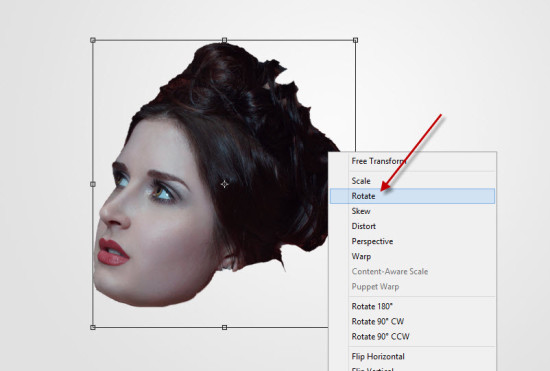Click the transform center reference point crosshair
The height and width of the screenshot is (371, 550).
tap(224, 184)
